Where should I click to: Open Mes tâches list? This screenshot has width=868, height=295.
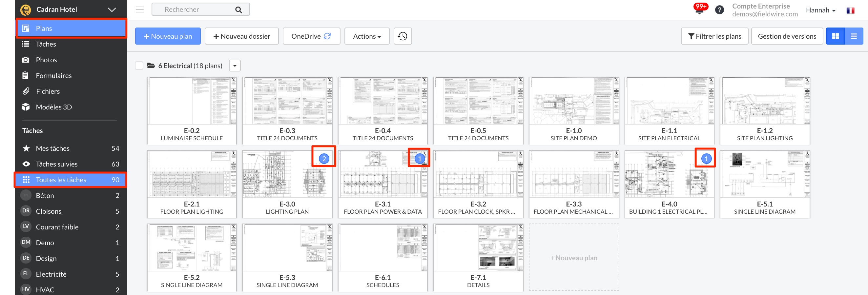coord(71,148)
